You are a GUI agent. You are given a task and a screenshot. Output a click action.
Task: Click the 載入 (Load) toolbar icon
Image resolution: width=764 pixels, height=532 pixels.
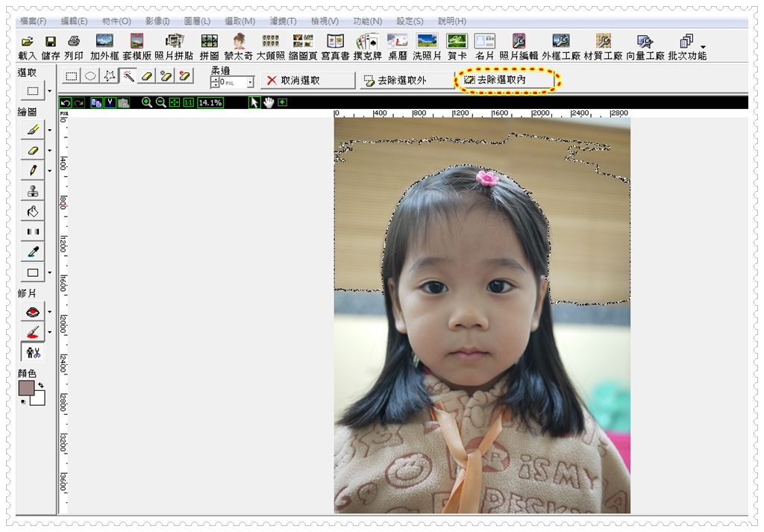pos(28,47)
